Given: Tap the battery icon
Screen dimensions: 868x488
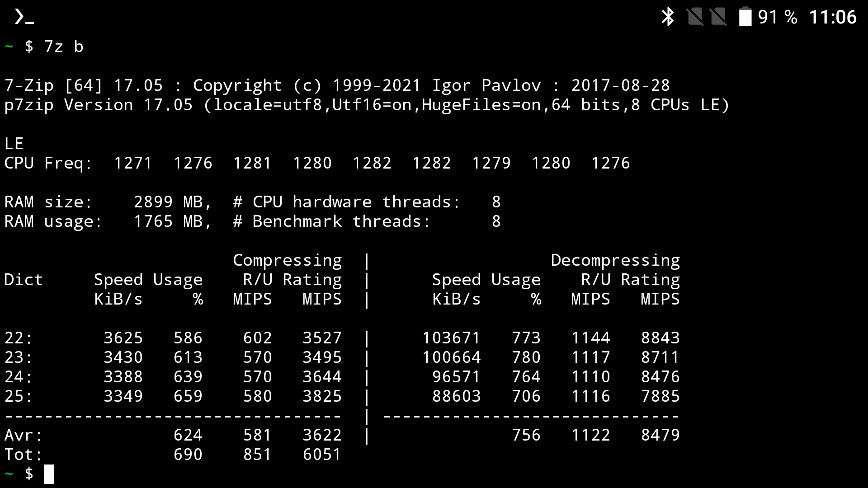Looking at the screenshot, I should coord(745,17).
